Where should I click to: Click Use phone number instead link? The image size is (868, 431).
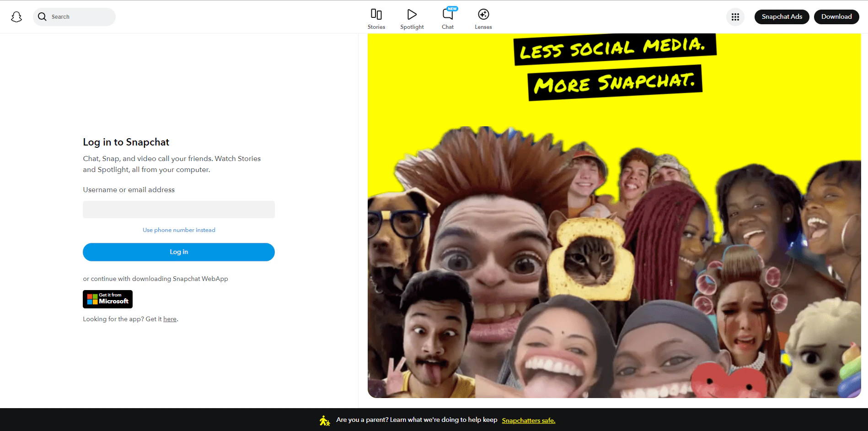tap(179, 230)
